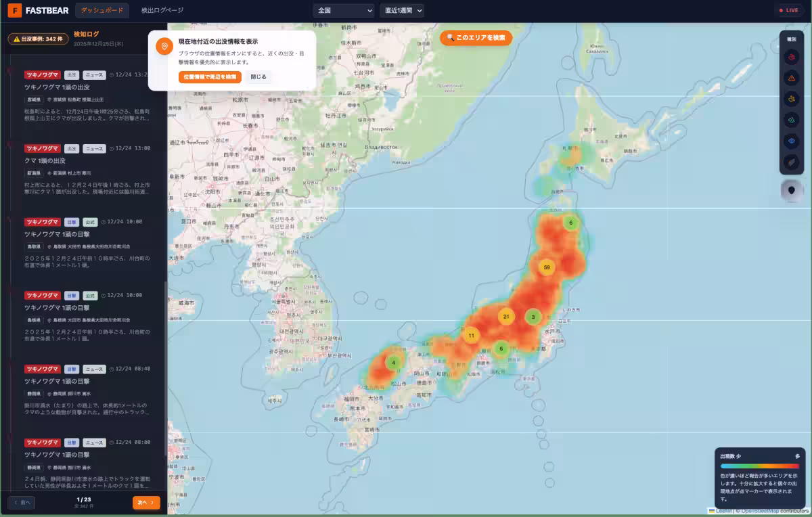The height and width of the screenshot is (517, 812).
Task: Toggle the blue eye sighting filter
Action: pos(791,141)
